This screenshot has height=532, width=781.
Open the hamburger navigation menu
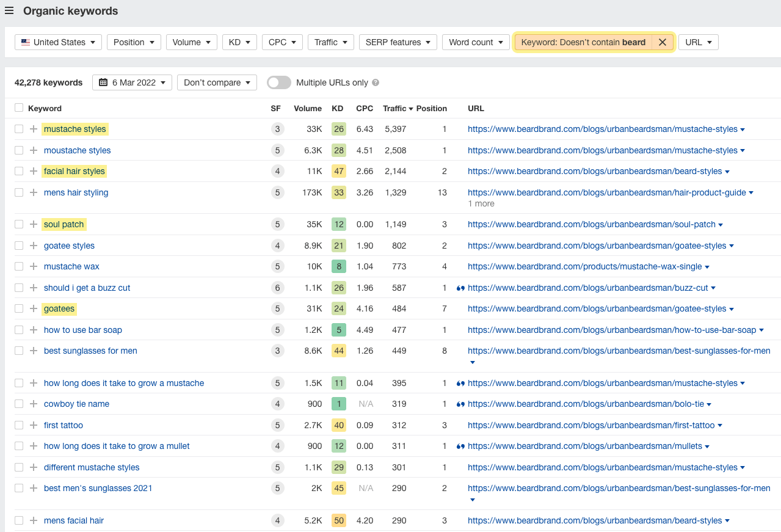[9, 10]
